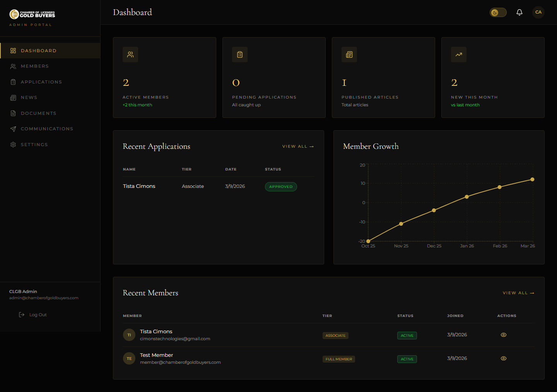View all recent applications
The width and height of the screenshot is (557, 392).
click(297, 147)
